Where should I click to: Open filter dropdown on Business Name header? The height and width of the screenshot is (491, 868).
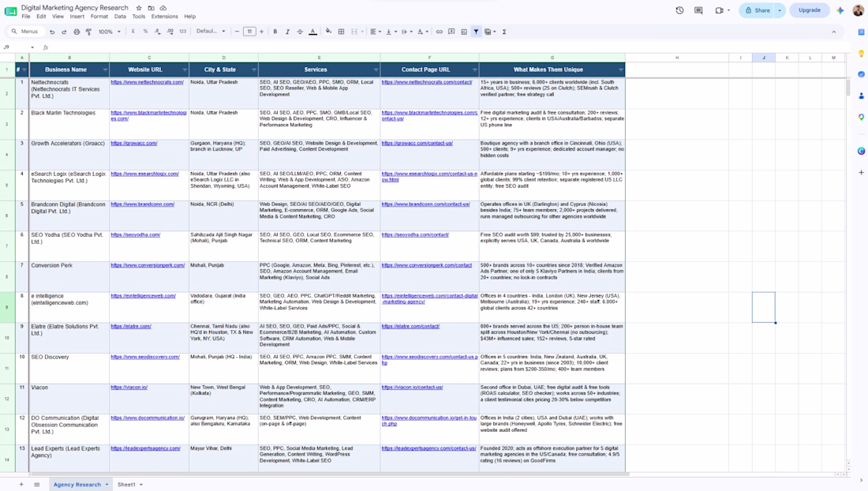click(x=105, y=69)
